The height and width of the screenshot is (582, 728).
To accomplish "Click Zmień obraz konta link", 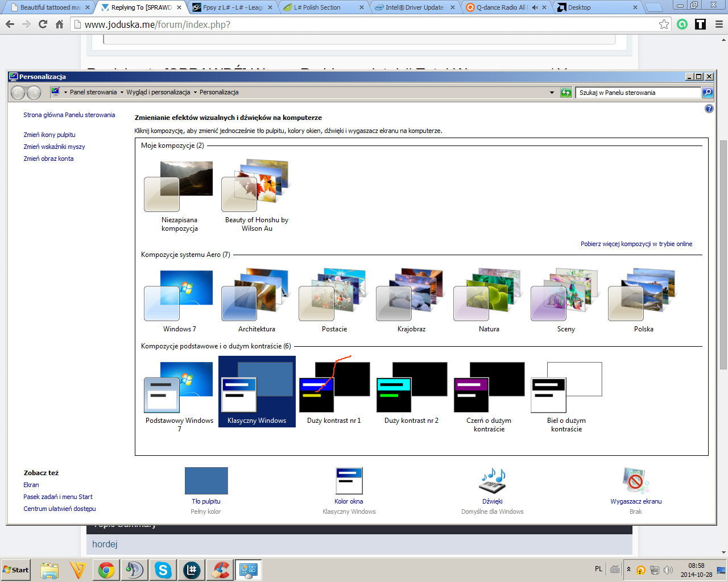I will [x=48, y=159].
